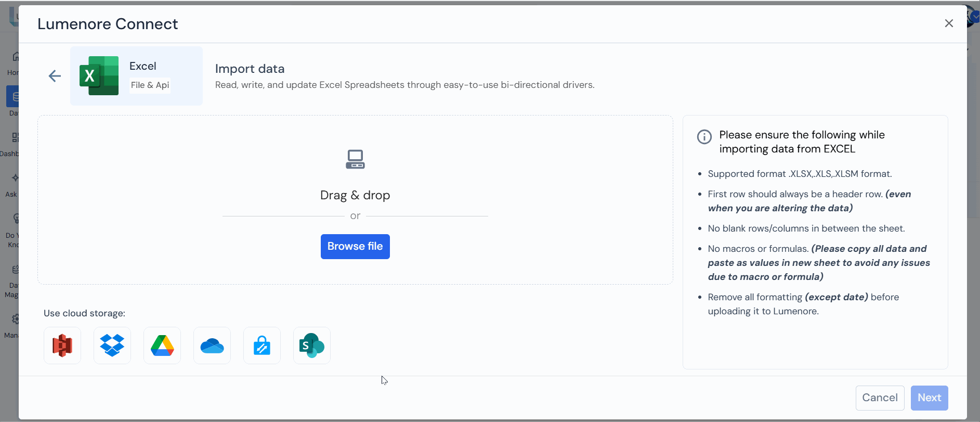
Task: Open OneDrive cloud storage option
Action: 212,346
